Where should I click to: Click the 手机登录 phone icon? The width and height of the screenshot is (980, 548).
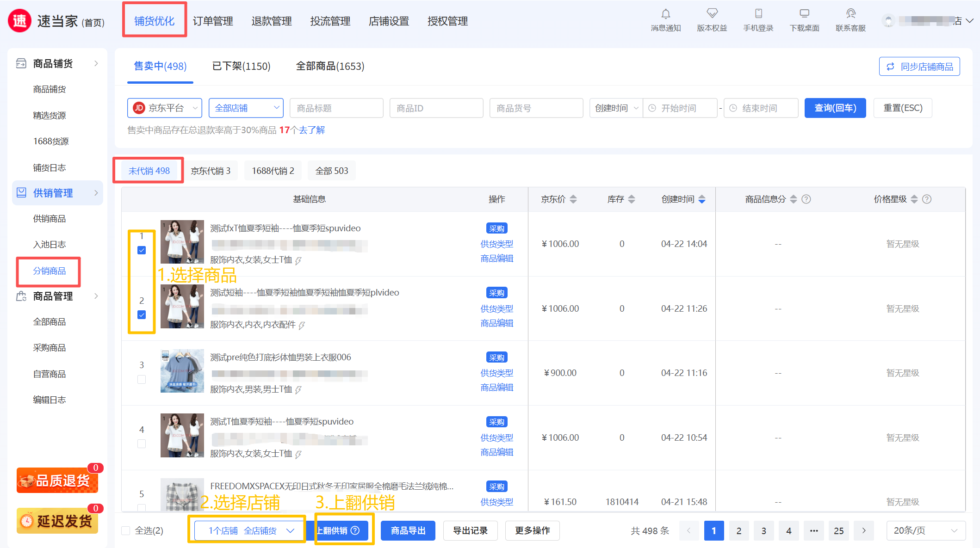click(x=758, y=14)
